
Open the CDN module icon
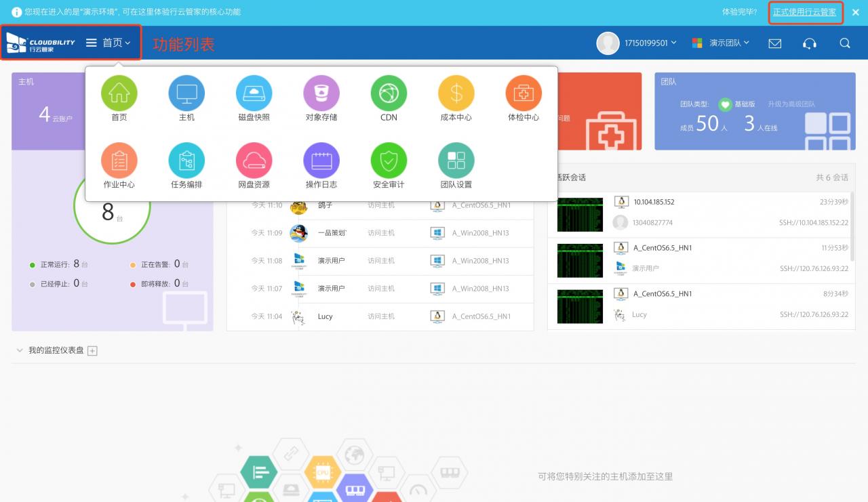pyautogui.click(x=389, y=93)
